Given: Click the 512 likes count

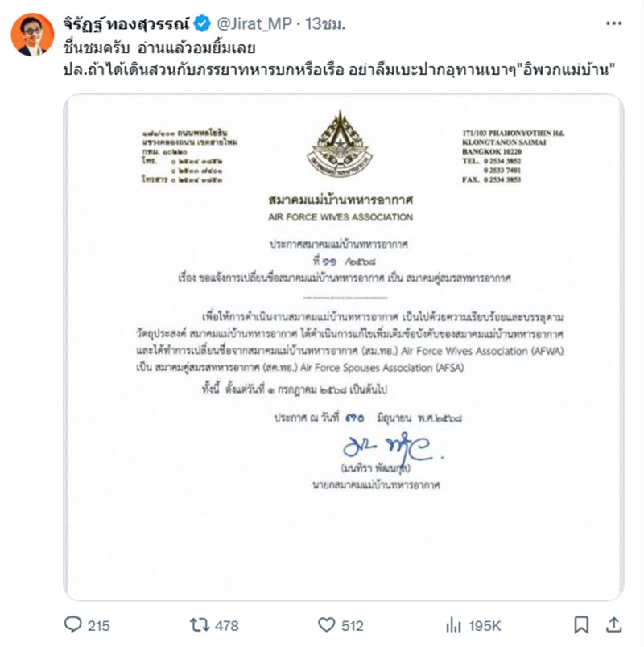Looking at the screenshot, I should (x=352, y=625).
